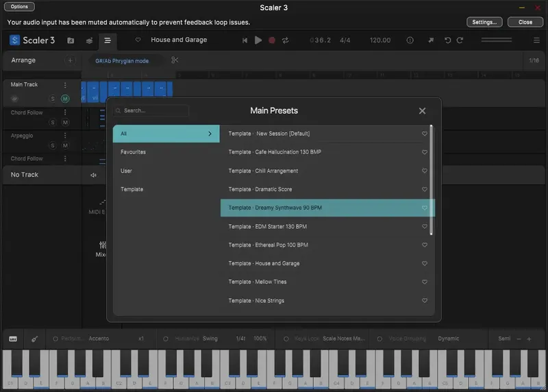Switch to the guitar view icon
Image resolution: width=548 pixels, height=392 pixels.
34,339
